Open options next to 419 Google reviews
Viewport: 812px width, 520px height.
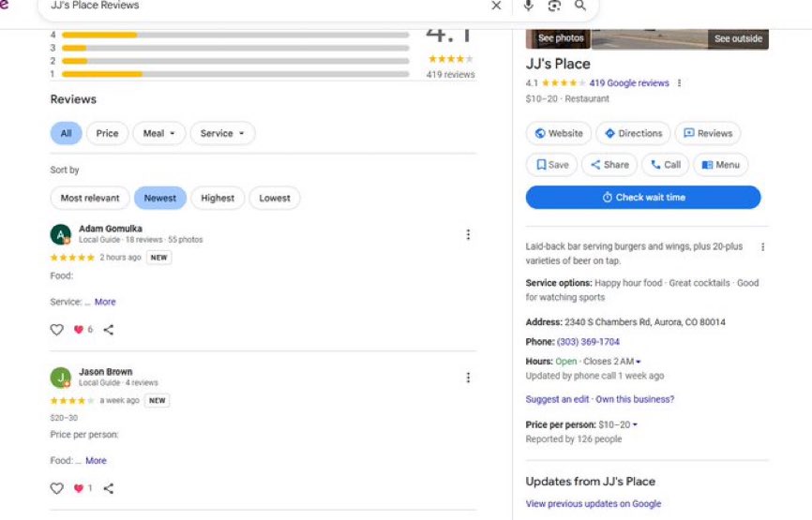679,83
